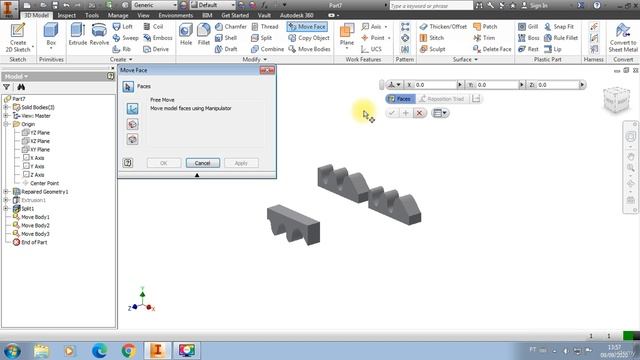Select the Thicken/Offset tool

tap(443, 27)
